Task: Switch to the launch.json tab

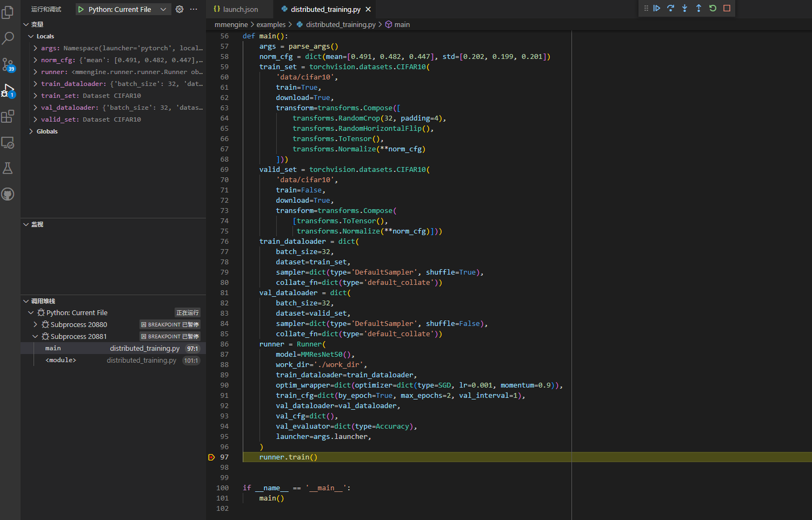Action: tap(239, 9)
